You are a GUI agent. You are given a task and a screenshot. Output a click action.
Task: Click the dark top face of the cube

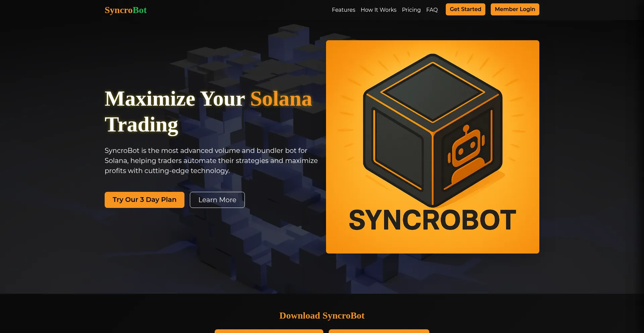tap(433, 91)
